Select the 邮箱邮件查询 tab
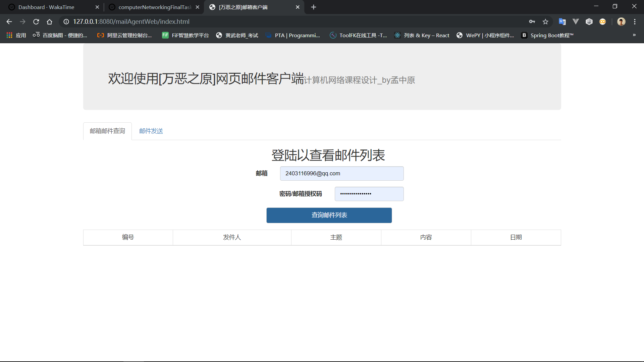This screenshot has height=362, width=644. [107, 131]
